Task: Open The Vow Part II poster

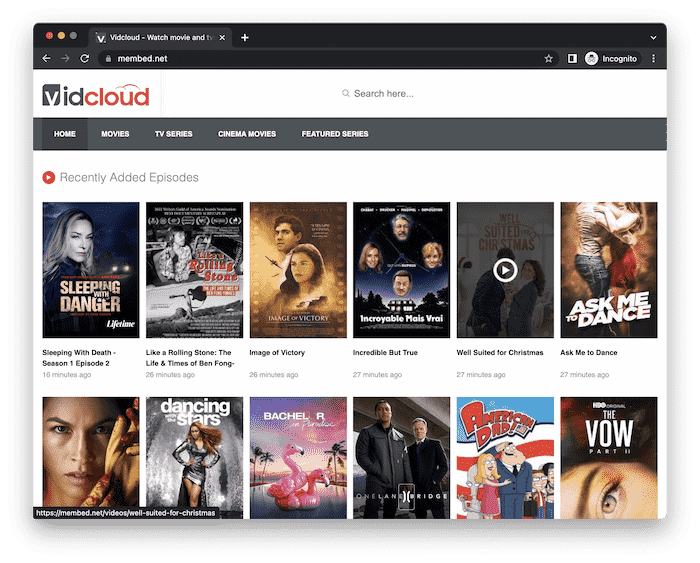Action: (x=609, y=458)
